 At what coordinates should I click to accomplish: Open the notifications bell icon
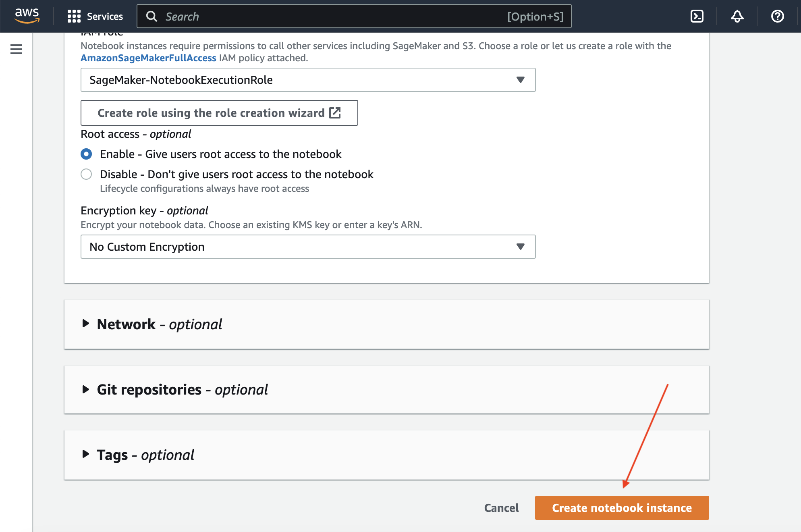(737, 16)
